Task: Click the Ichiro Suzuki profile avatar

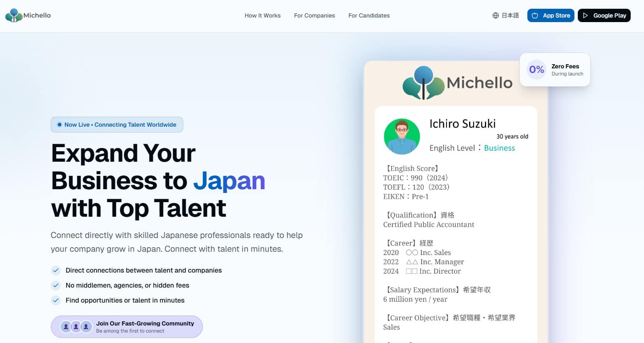Action: click(402, 136)
